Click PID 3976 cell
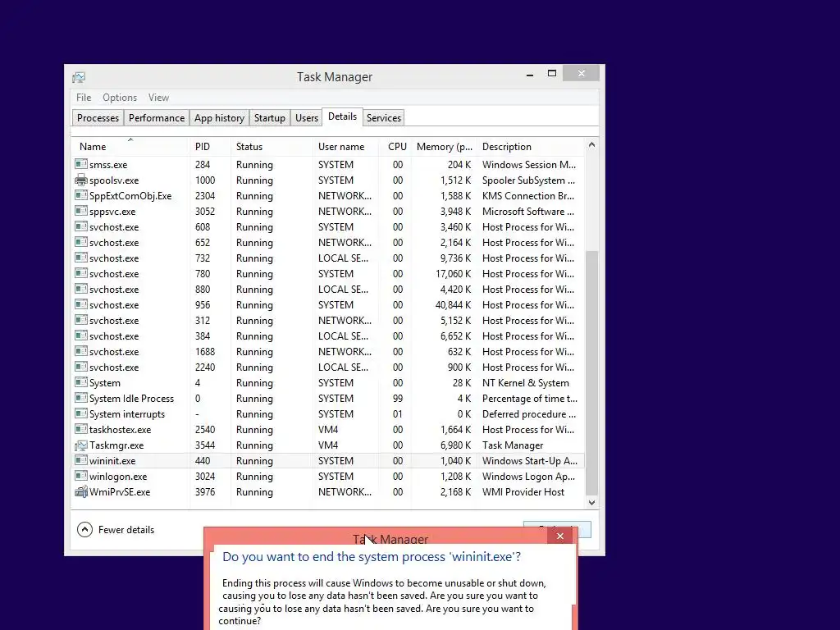 [204, 492]
